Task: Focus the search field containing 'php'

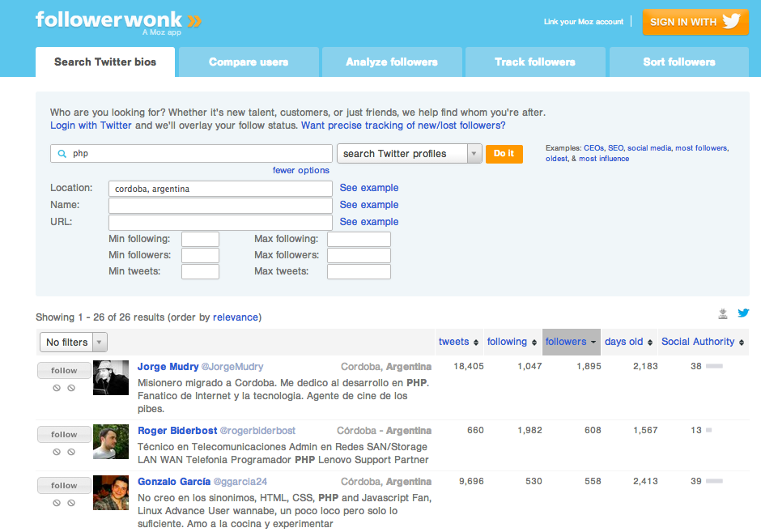Action: click(191, 153)
